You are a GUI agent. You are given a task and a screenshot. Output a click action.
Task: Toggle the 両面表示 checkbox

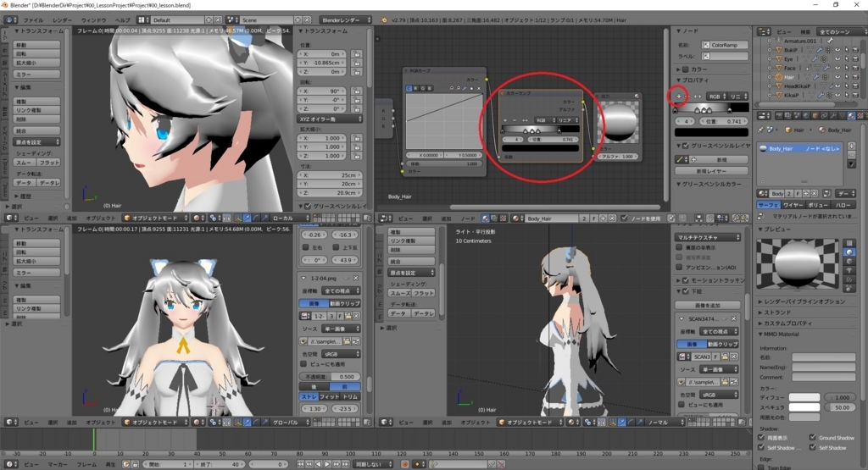point(761,437)
